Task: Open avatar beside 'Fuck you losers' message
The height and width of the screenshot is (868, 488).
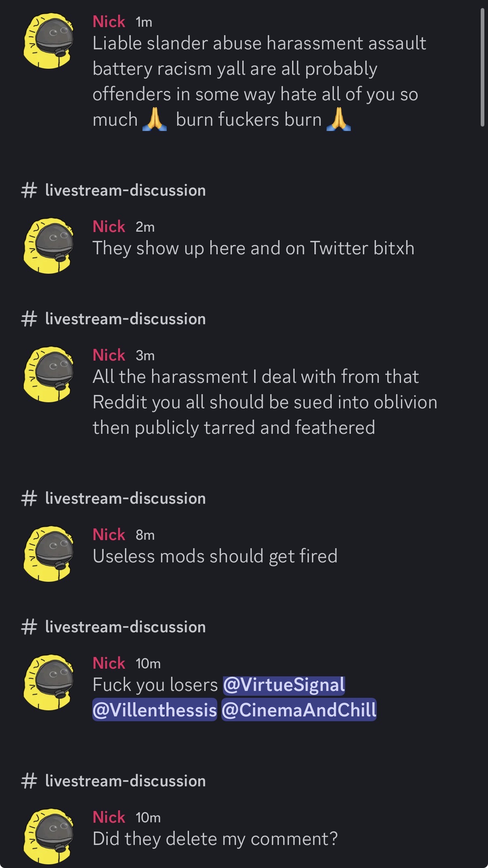Action: (49, 682)
